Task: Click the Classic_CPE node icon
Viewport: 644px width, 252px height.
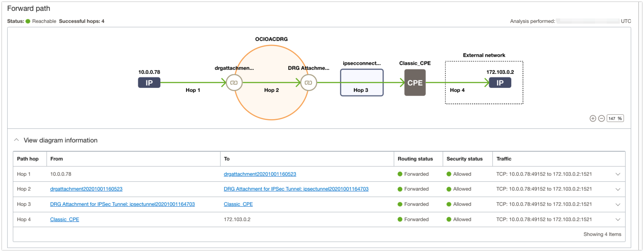Action: [x=415, y=83]
